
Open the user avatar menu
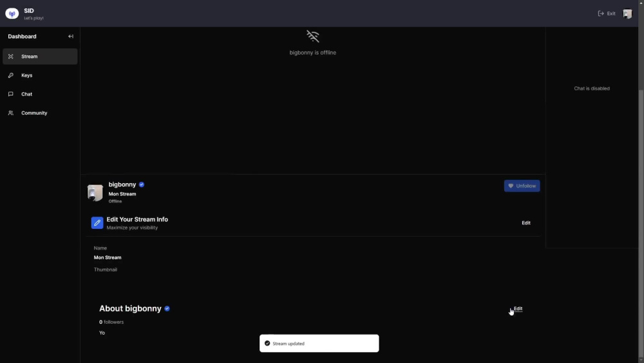click(x=627, y=14)
